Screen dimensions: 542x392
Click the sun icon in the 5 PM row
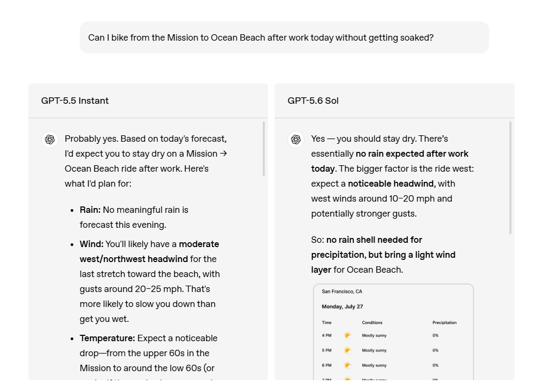347,350
